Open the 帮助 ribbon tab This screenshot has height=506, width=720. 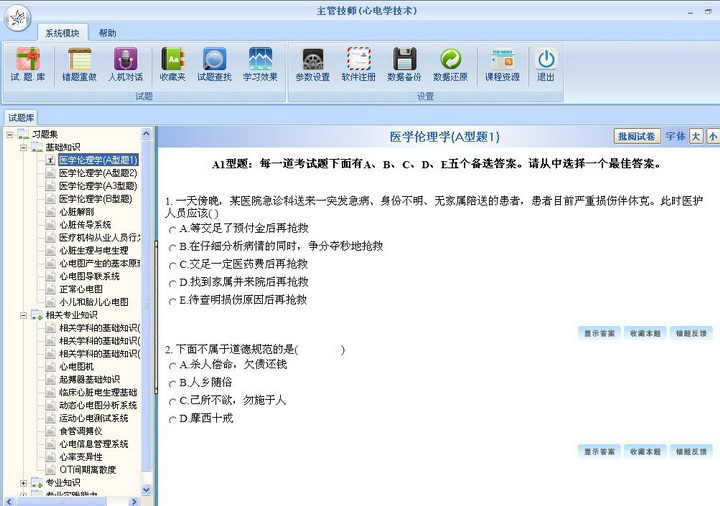pyautogui.click(x=107, y=33)
